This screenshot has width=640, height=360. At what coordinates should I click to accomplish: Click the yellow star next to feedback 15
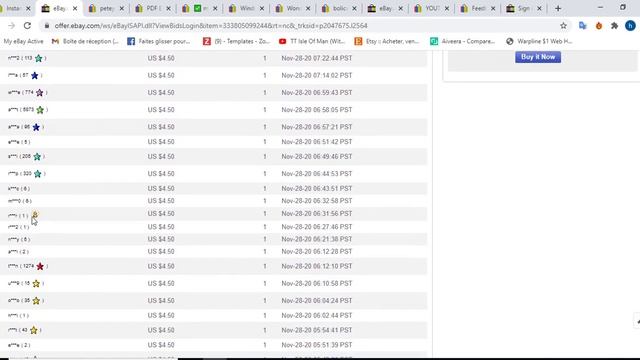[36, 284]
